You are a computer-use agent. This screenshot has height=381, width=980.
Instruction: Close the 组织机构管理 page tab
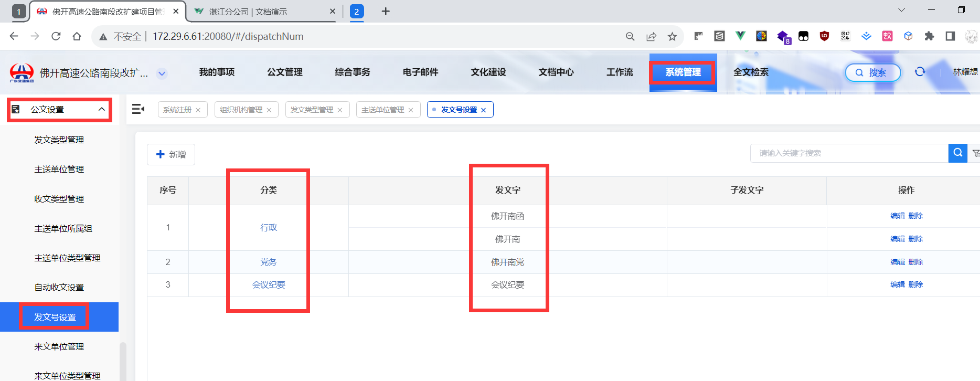269,110
